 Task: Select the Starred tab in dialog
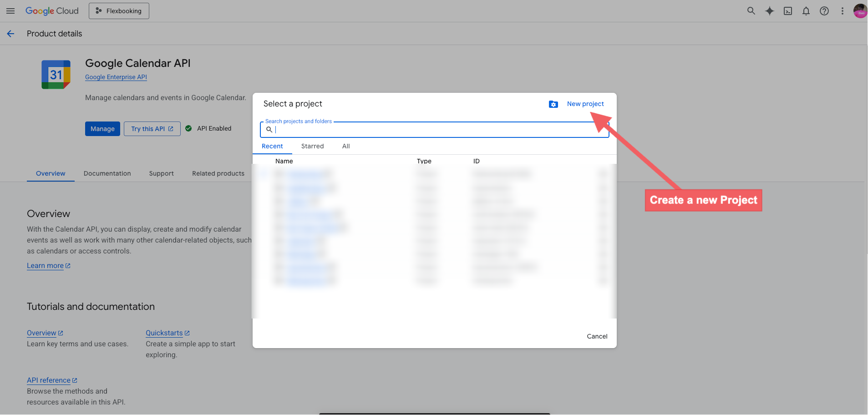pos(313,146)
